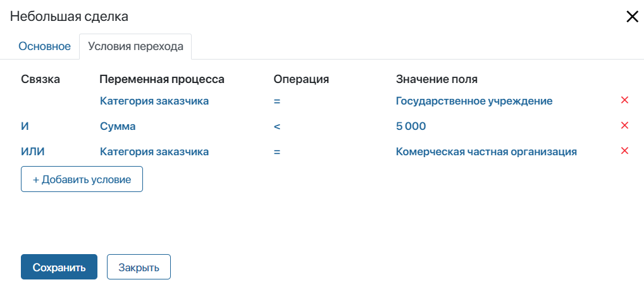Open Категория заказчика variable in first row
Image resolution: width=644 pixels, height=282 pixels.
pyautogui.click(x=154, y=101)
